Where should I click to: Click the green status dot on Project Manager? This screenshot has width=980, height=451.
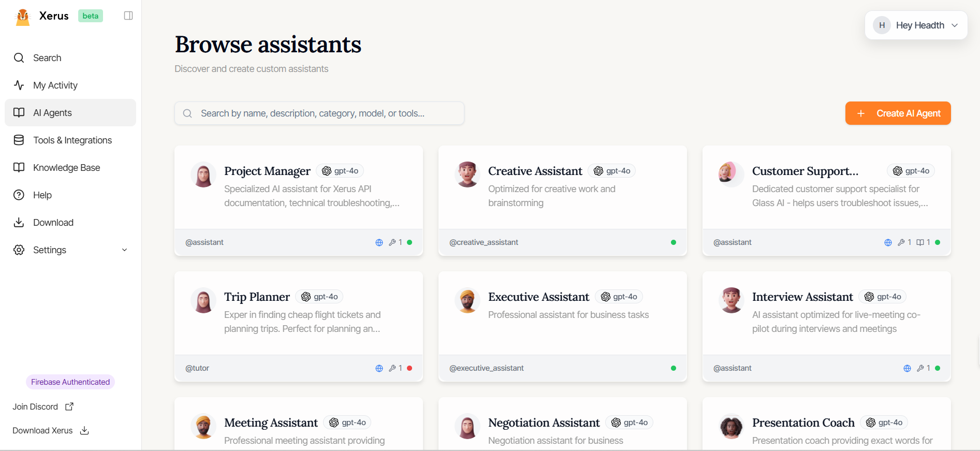pos(409,242)
